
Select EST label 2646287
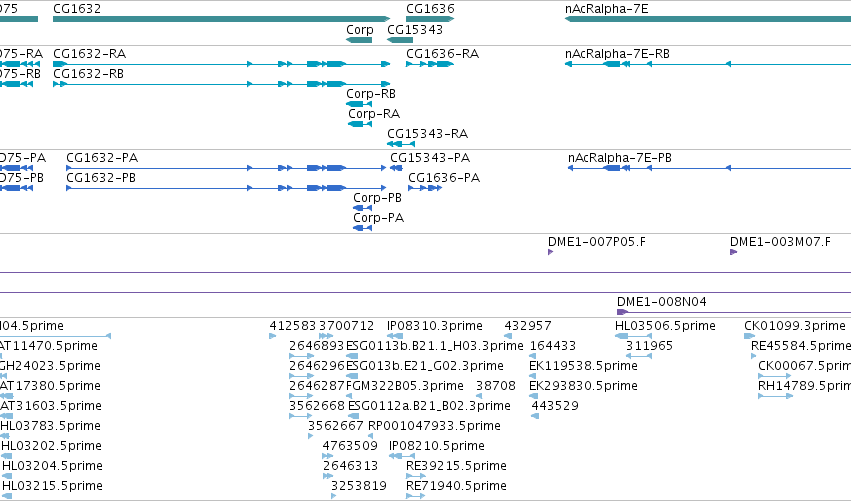(x=316, y=386)
